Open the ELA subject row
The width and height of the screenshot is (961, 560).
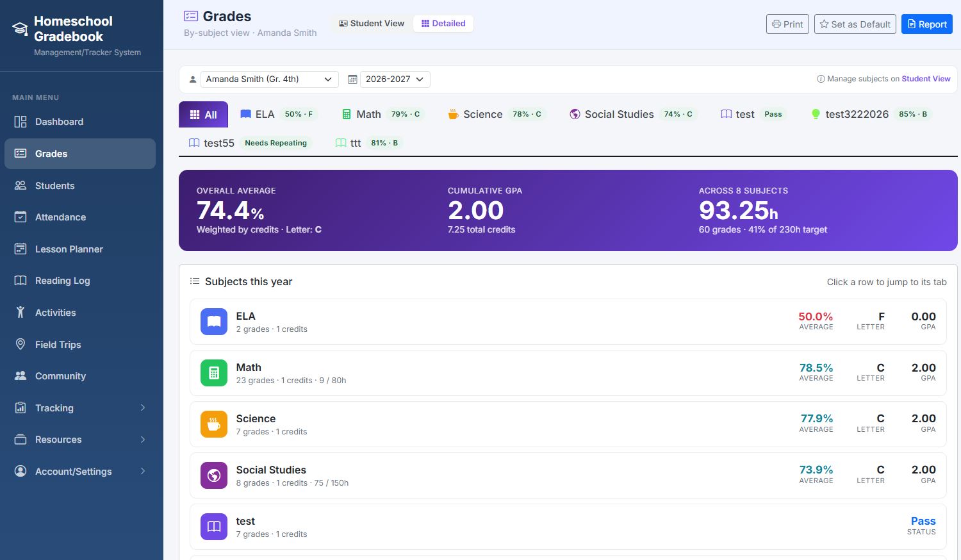coord(568,322)
